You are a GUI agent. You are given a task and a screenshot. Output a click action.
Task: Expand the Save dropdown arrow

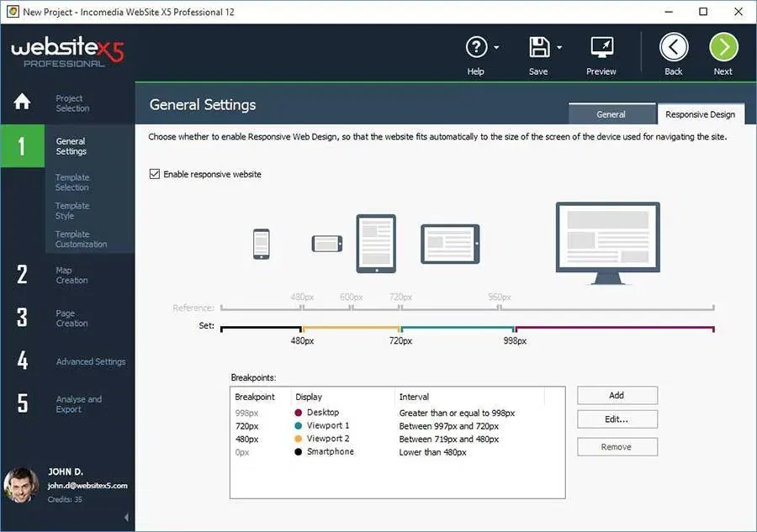(x=559, y=48)
